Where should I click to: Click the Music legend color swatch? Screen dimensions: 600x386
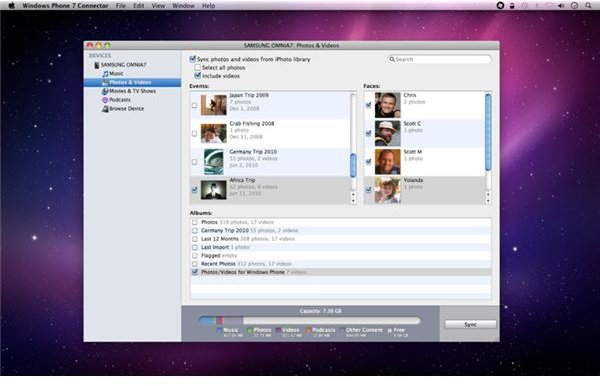219,330
